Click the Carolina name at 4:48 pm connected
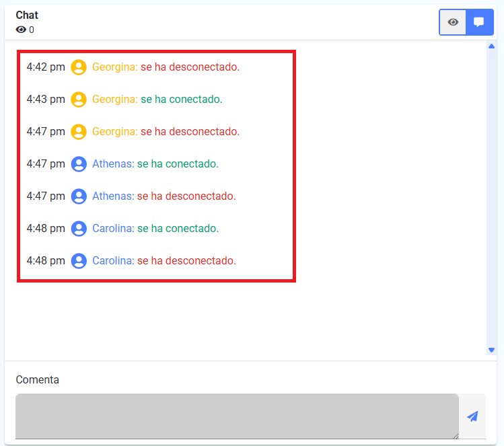504x446 pixels. pyautogui.click(x=113, y=228)
